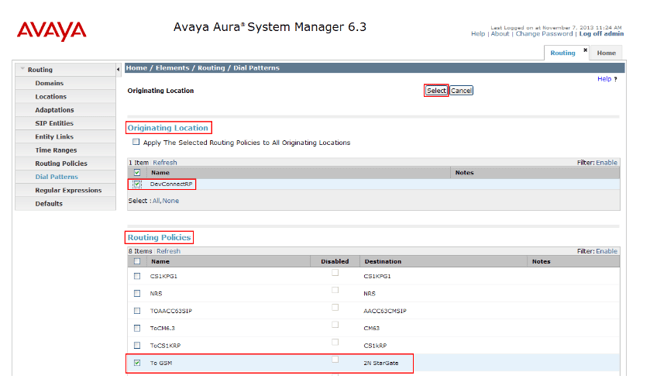The height and width of the screenshot is (379, 650).
Task: Uncheck the DevConnectRP location checkbox
Action: tap(137, 184)
